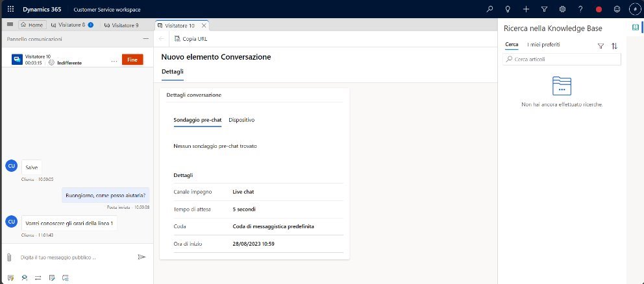Open the Dettagli form tab
This screenshot has width=644, height=284.
tap(173, 71)
